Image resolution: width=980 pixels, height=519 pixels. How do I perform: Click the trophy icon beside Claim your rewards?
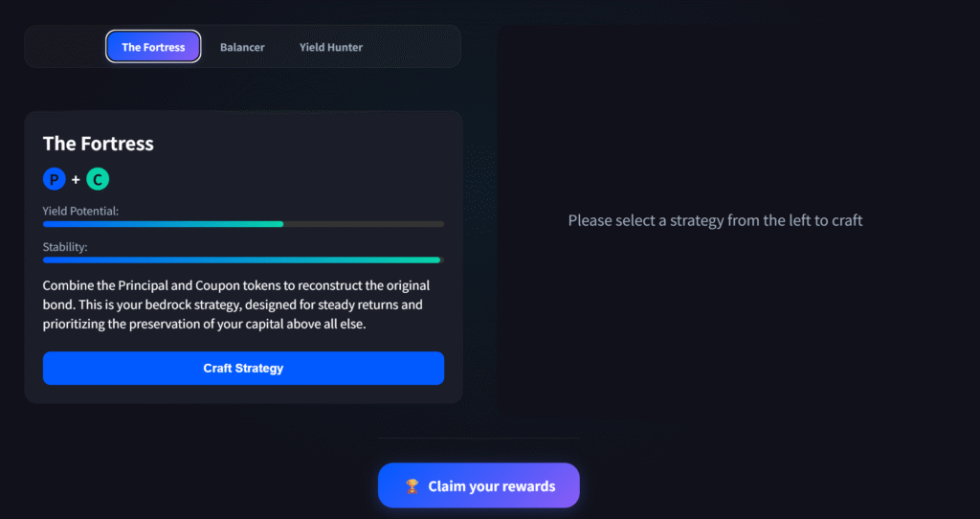coord(412,486)
